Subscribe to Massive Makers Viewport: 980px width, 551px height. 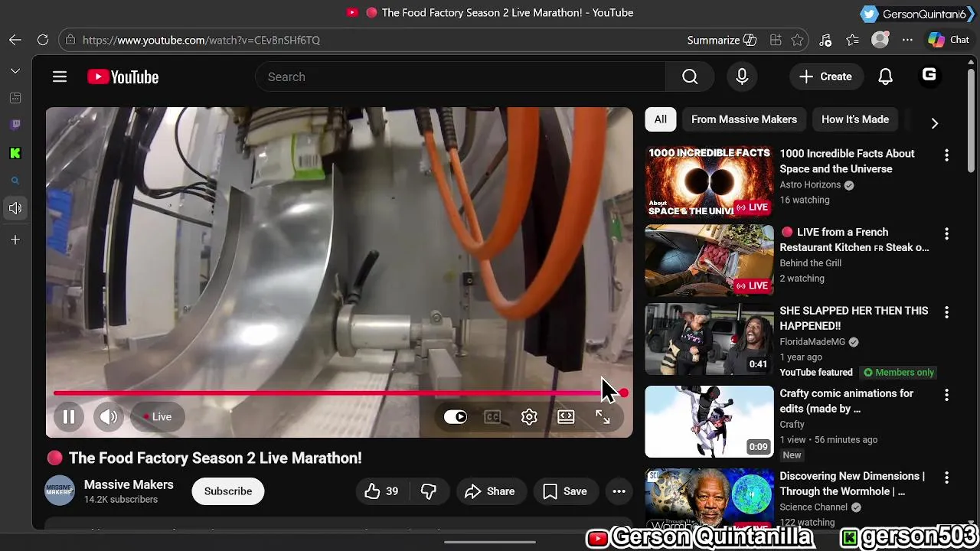click(x=228, y=491)
